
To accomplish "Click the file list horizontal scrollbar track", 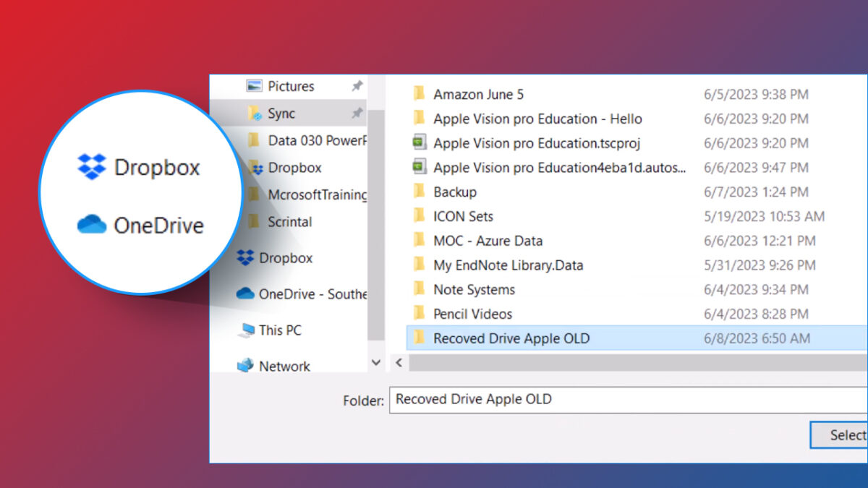I will pos(638,362).
